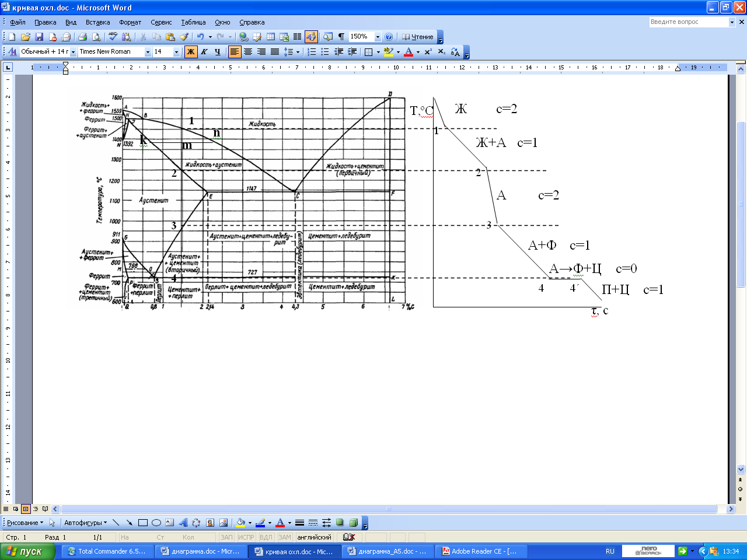Open the Times New Roman font dropdown
The image size is (747, 560).
point(148,52)
